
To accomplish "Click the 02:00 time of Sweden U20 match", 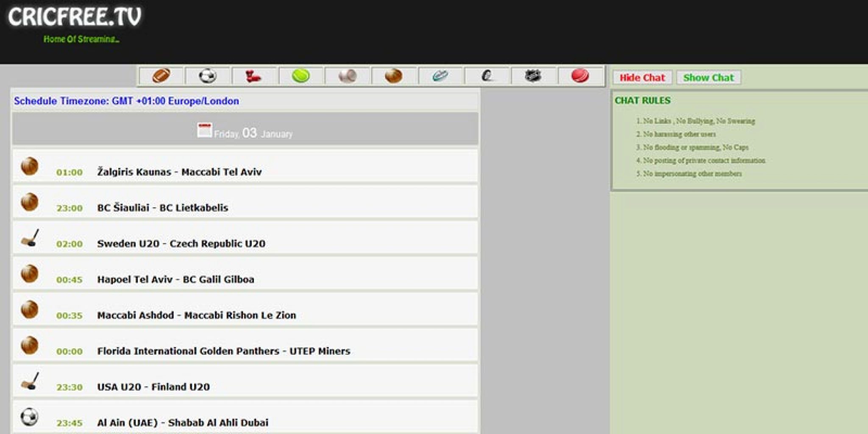I will 70,244.
